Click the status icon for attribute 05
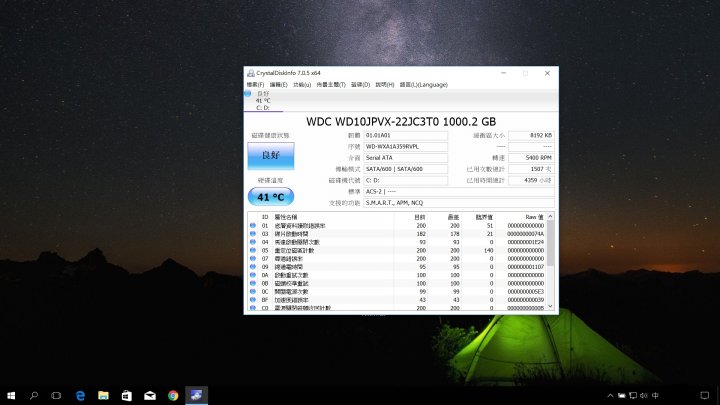 pyautogui.click(x=253, y=250)
